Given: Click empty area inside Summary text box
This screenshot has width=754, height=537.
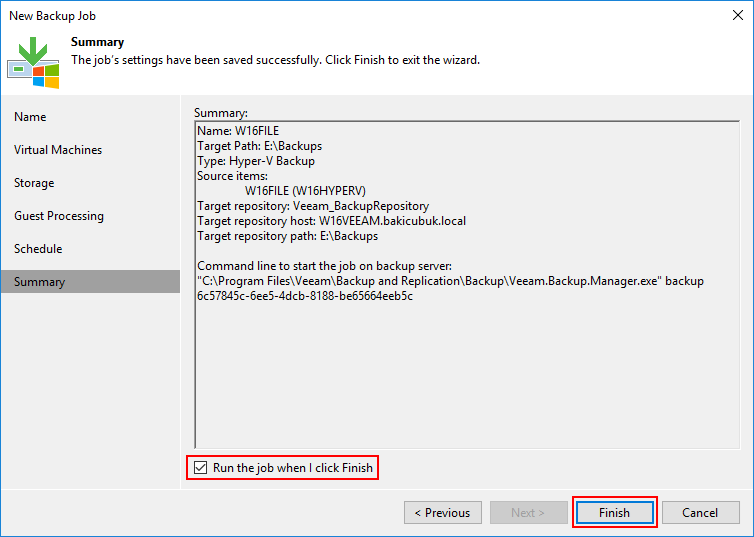Looking at the screenshot, I should coord(466,375).
